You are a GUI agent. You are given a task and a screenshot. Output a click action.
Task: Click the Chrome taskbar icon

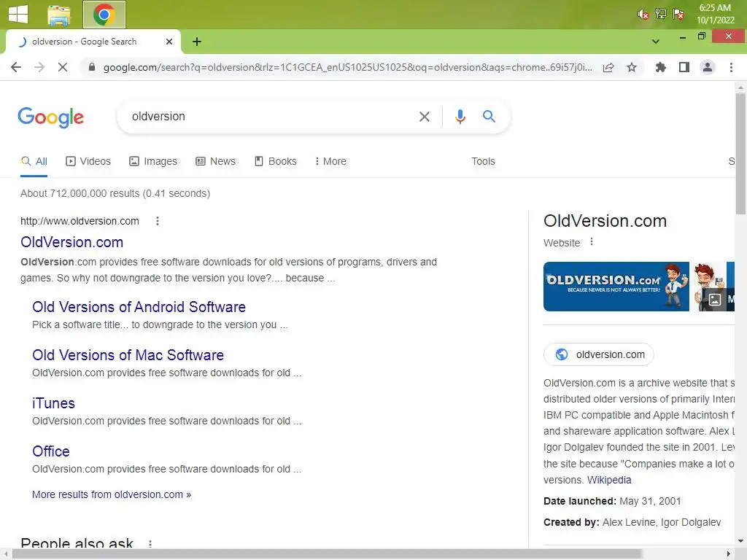pyautogui.click(x=104, y=15)
